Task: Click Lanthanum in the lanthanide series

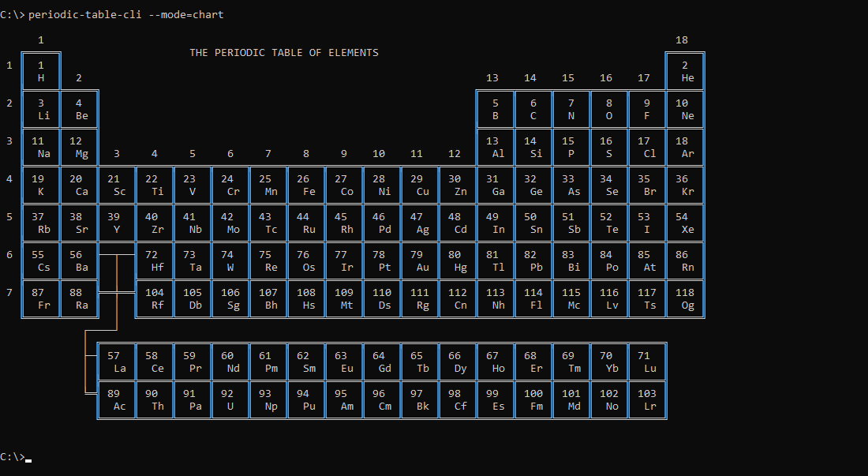Action: tap(117, 362)
